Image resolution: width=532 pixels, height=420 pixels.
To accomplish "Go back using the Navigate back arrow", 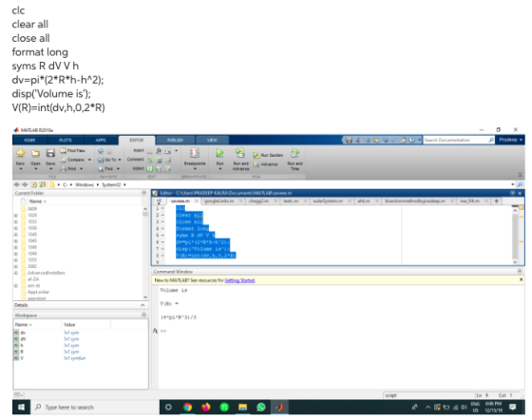I will point(101,151).
